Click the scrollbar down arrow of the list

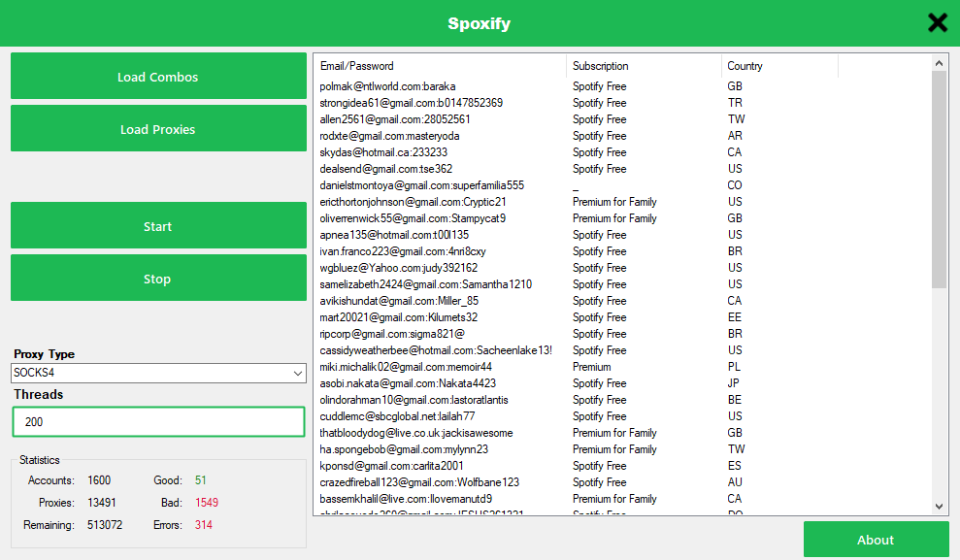(940, 507)
